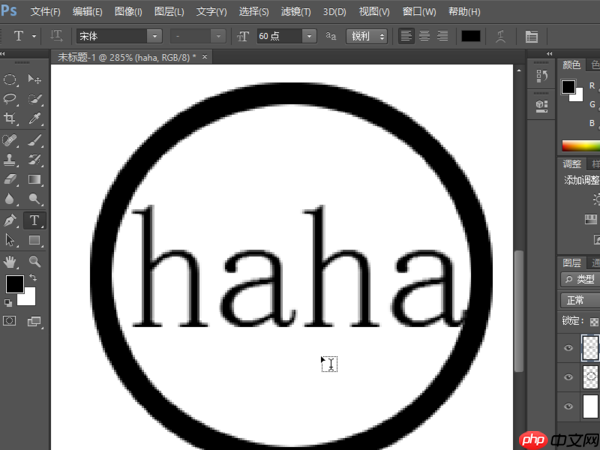Select the Blur tool
600x450 pixels.
[x=10, y=199]
